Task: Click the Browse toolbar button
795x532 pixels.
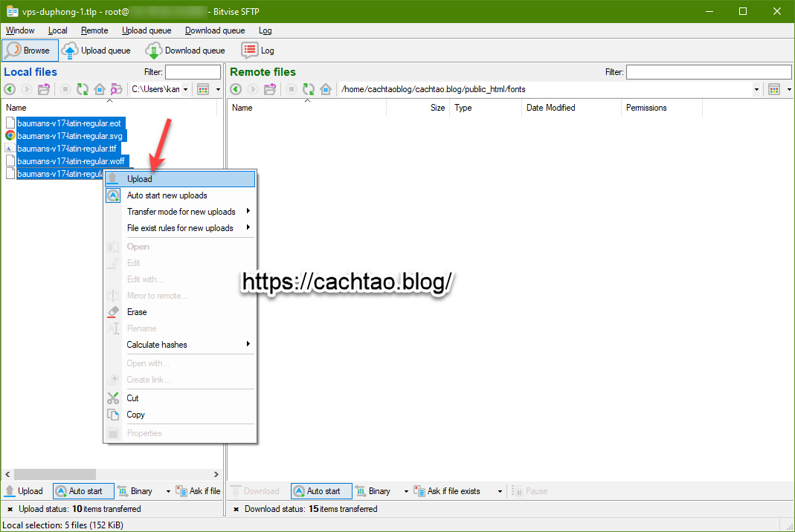Action: pyautogui.click(x=30, y=51)
